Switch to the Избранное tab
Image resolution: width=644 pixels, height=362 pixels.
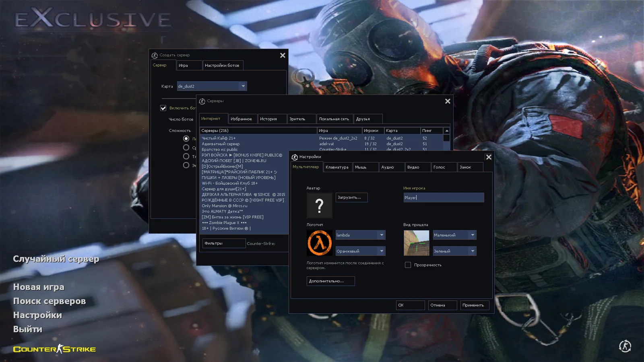242,118
